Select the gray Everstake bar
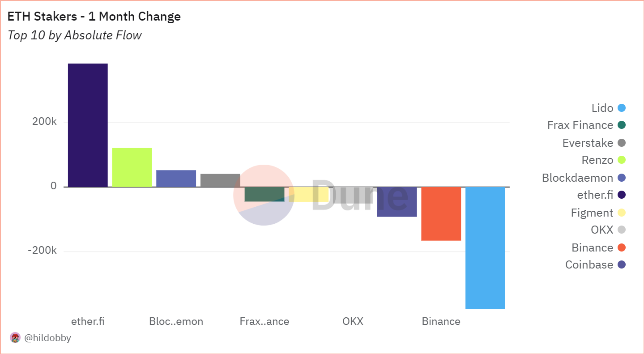The height and width of the screenshot is (354, 644). click(220, 180)
